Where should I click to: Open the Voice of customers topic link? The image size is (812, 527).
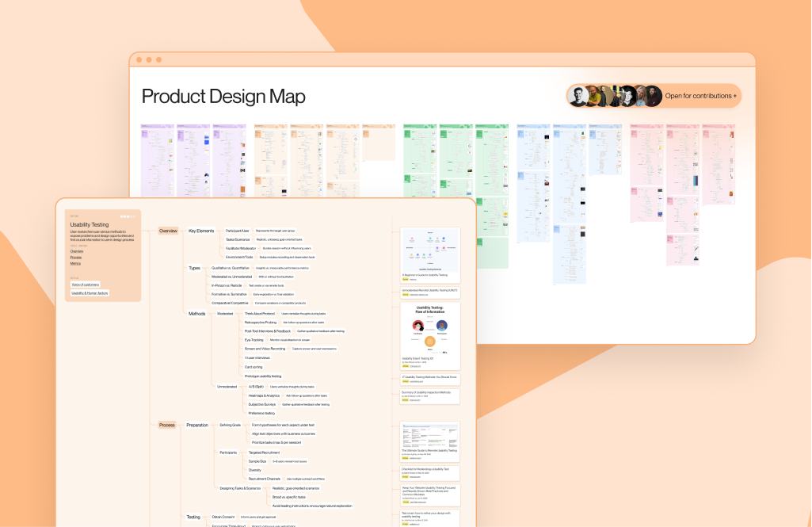tap(85, 285)
